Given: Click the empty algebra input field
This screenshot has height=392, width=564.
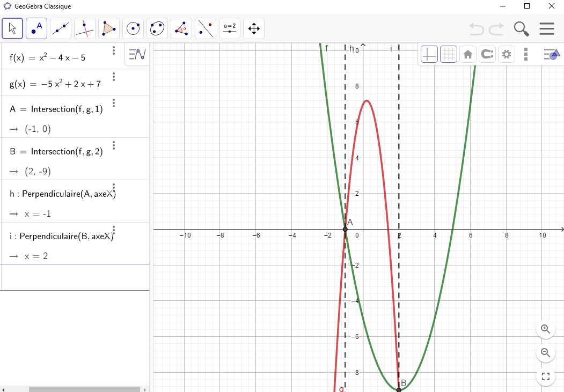Looking at the screenshot, I should (75, 277).
